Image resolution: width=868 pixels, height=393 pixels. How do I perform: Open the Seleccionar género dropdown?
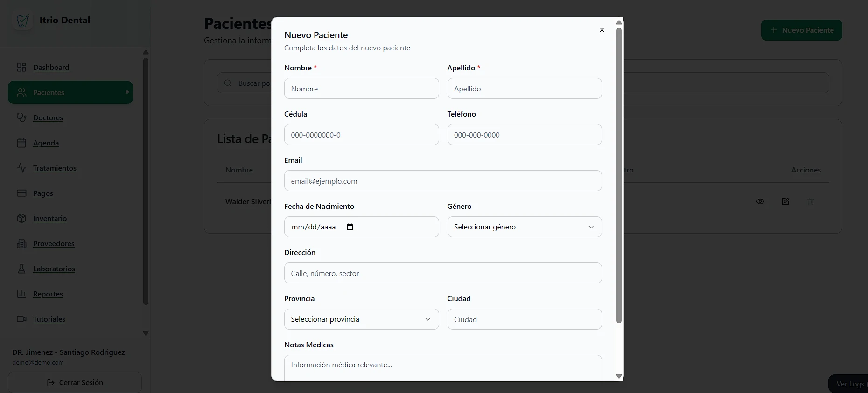click(524, 227)
